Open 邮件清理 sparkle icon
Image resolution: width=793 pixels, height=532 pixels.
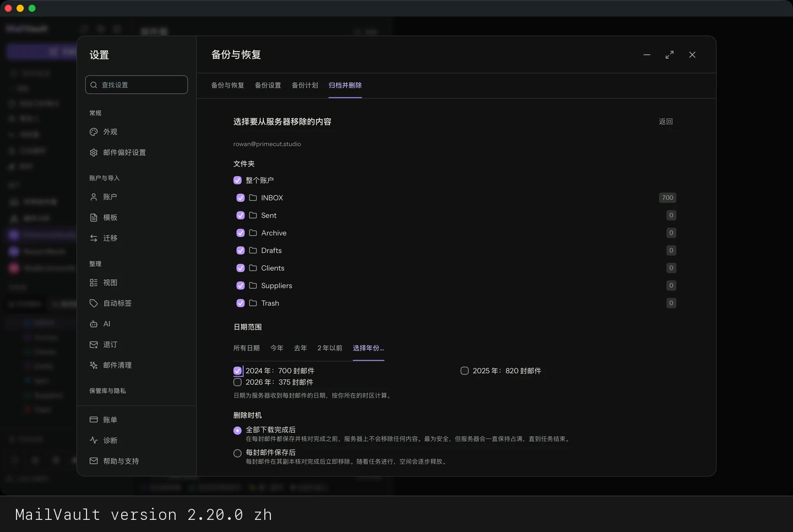point(94,365)
